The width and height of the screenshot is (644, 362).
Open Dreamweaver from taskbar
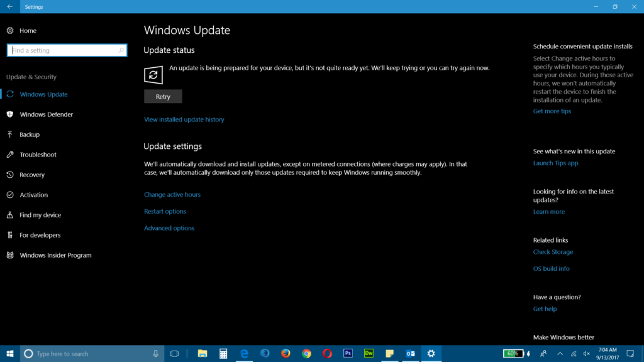coord(369,353)
